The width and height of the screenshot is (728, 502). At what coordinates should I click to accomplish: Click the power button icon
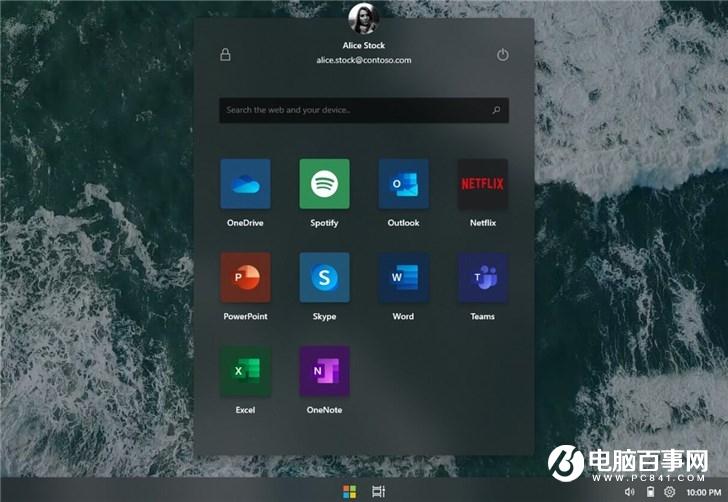pos(502,55)
